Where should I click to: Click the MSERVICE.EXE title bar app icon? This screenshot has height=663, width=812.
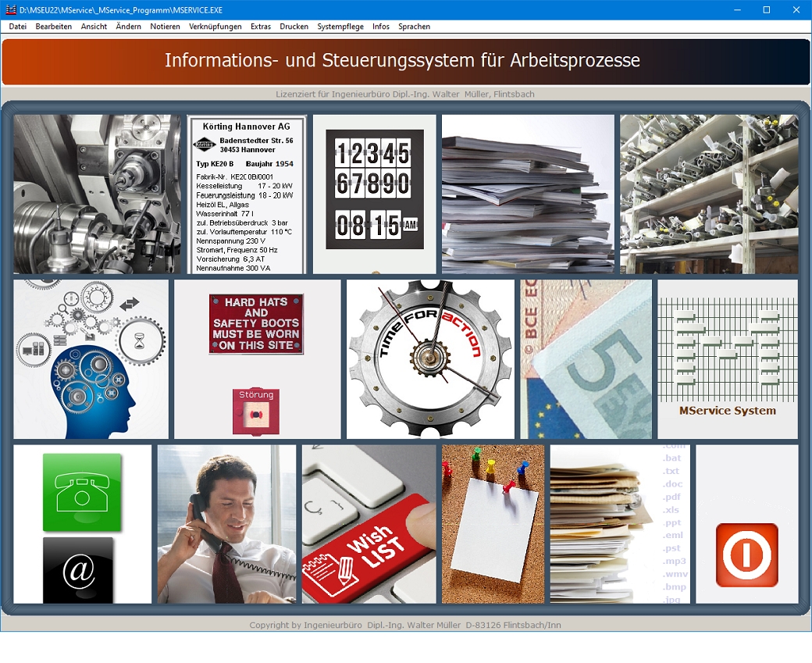pos(11,10)
